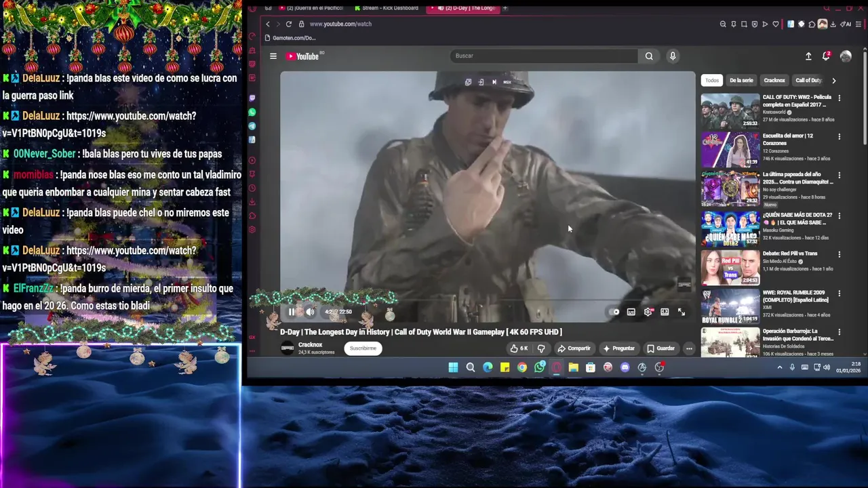Open the browser downloads icon
Image resolution: width=868 pixels, height=488 pixels.
click(x=833, y=24)
